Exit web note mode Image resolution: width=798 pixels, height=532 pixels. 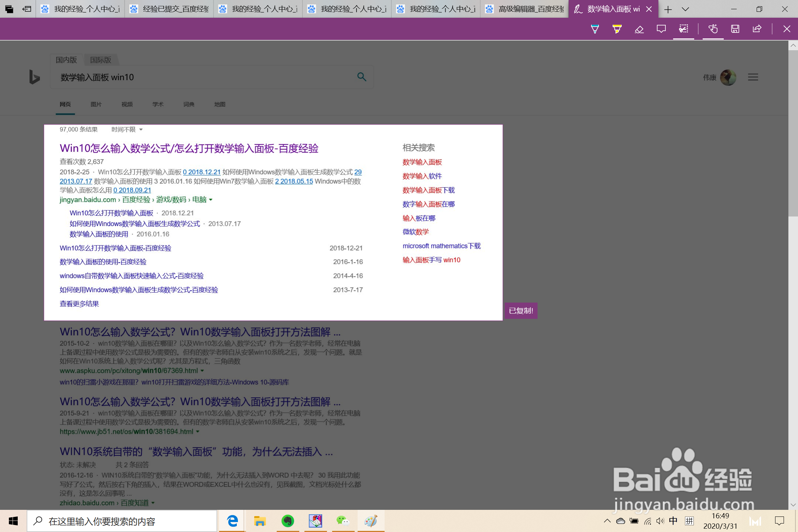coord(787,29)
